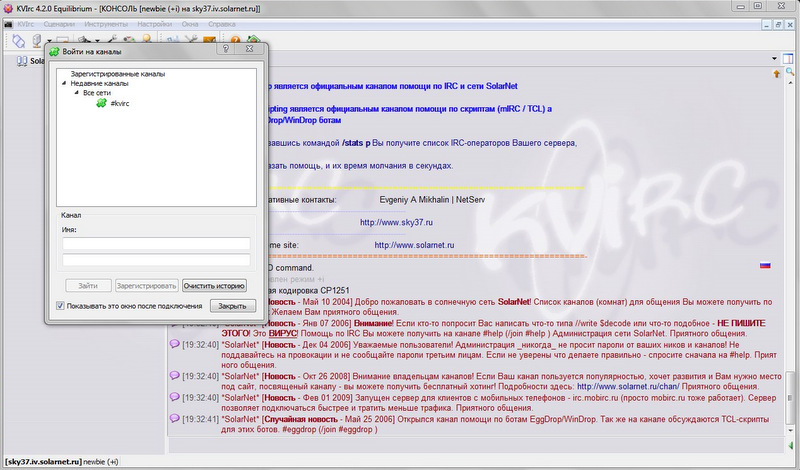Click the speech bubble beside Фев 01 2009 news
800x470 pixels.
[x=174, y=397]
